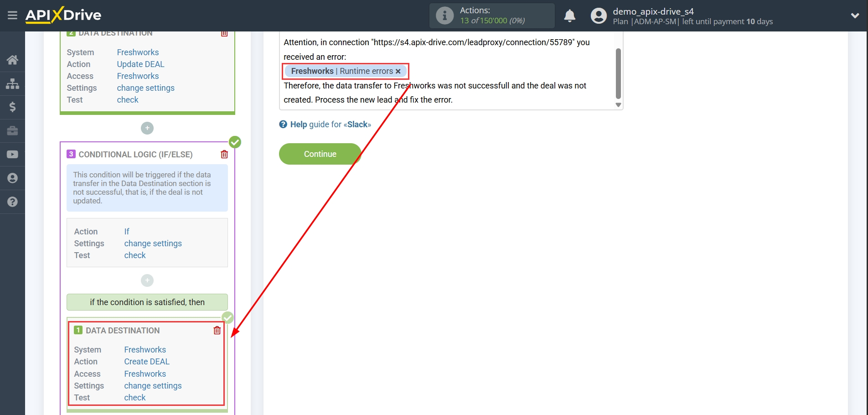Click the ApiX-Drive logo
The image size is (868, 415).
(63, 15)
